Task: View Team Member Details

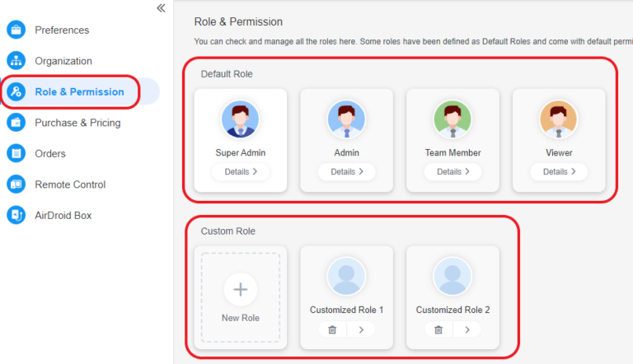Action: pos(453,172)
